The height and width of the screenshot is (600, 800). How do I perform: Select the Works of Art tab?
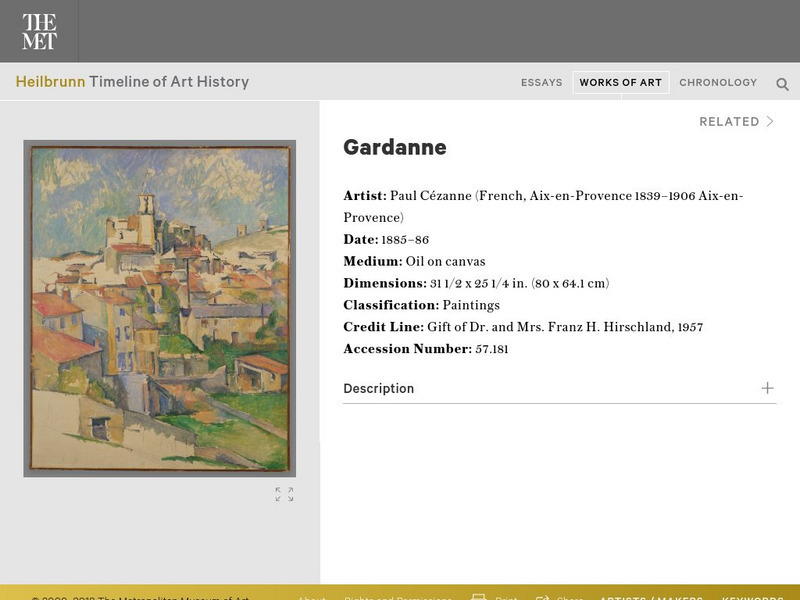(620, 83)
